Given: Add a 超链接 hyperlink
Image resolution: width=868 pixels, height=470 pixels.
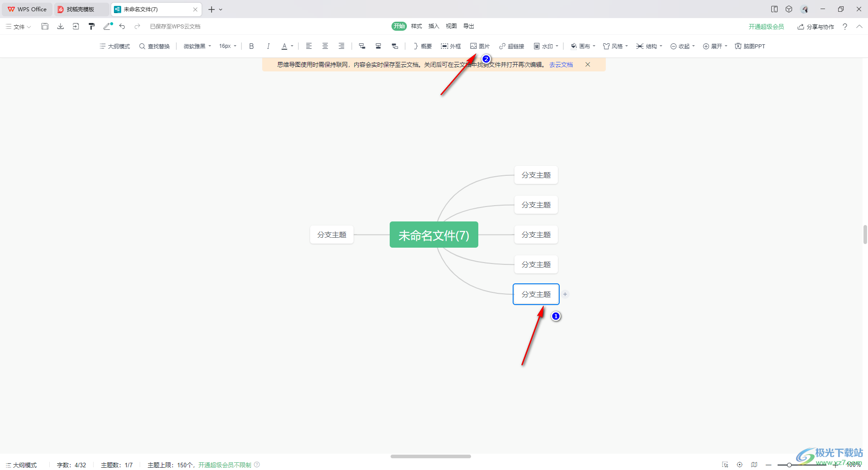Looking at the screenshot, I should point(511,46).
